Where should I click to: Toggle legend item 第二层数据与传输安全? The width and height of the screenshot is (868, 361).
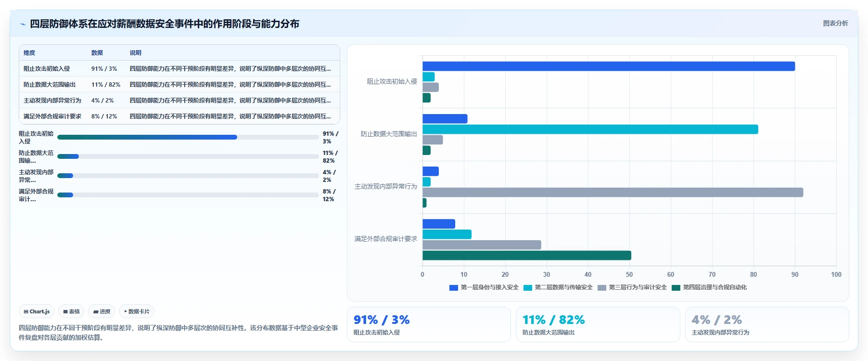click(x=558, y=287)
